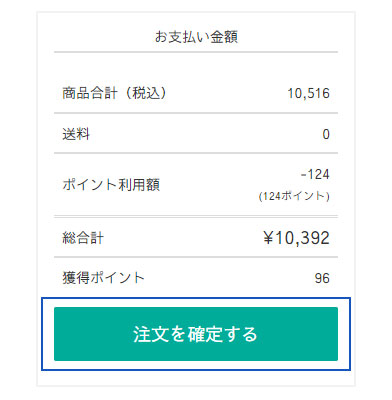Click the 10,392 grand total amount
This screenshot has height=400, width=392.
tap(303, 238)
